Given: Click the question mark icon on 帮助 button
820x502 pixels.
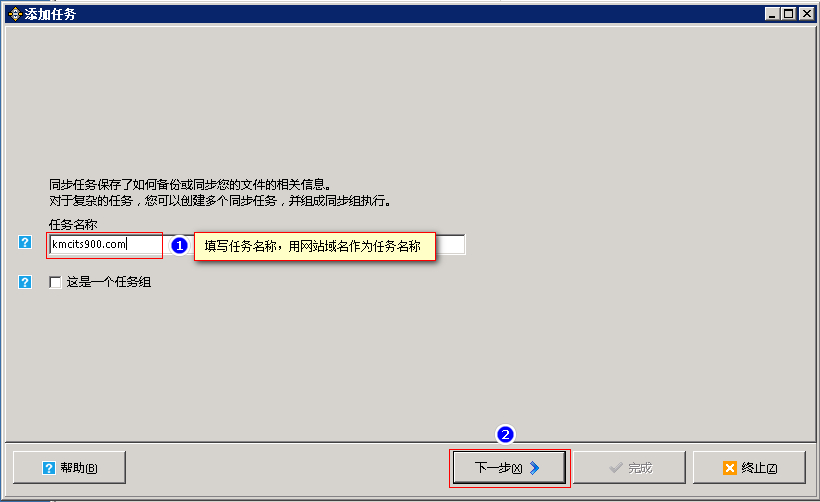Looking at the screenshot, I should pyautogui.click(x=49, y=468).
